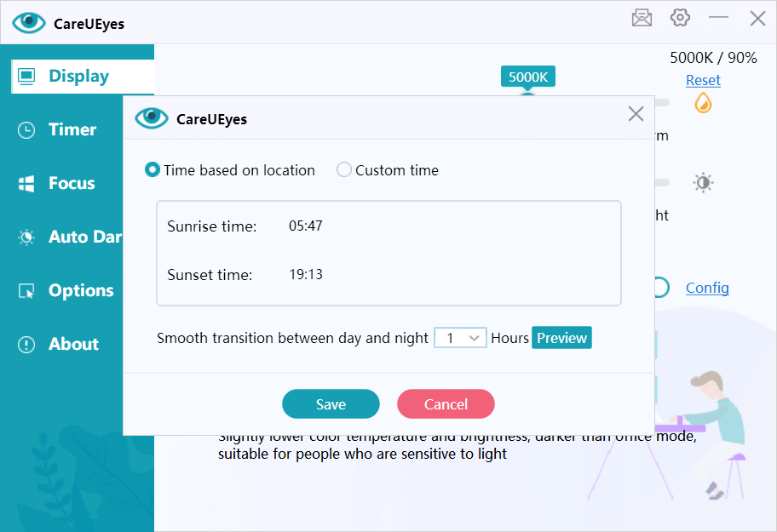Click the About exclamation icon in sidebar
The image size is (777, 532).
(x=26, y=345)
